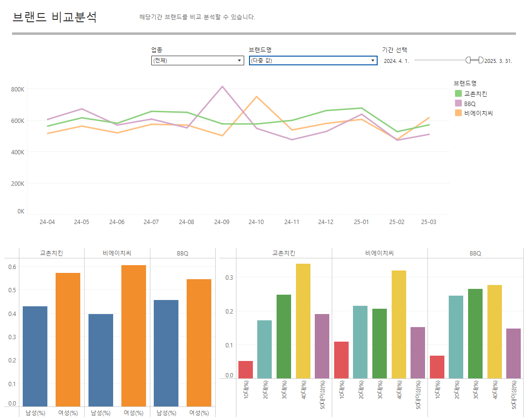Viewport: 529px width, 420px height.
Task: Click the 교촌치킨 header in gender chart
Action: (51, 253)
